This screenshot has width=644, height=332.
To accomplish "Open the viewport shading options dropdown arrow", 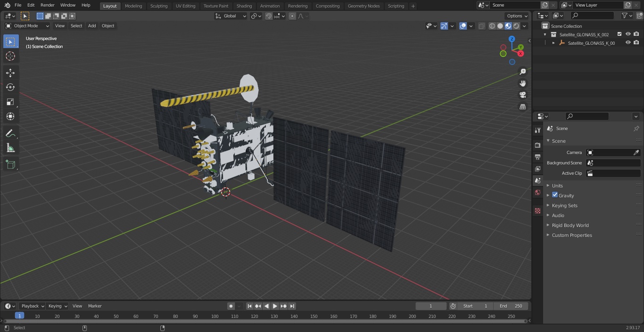I will coord(524,26).
